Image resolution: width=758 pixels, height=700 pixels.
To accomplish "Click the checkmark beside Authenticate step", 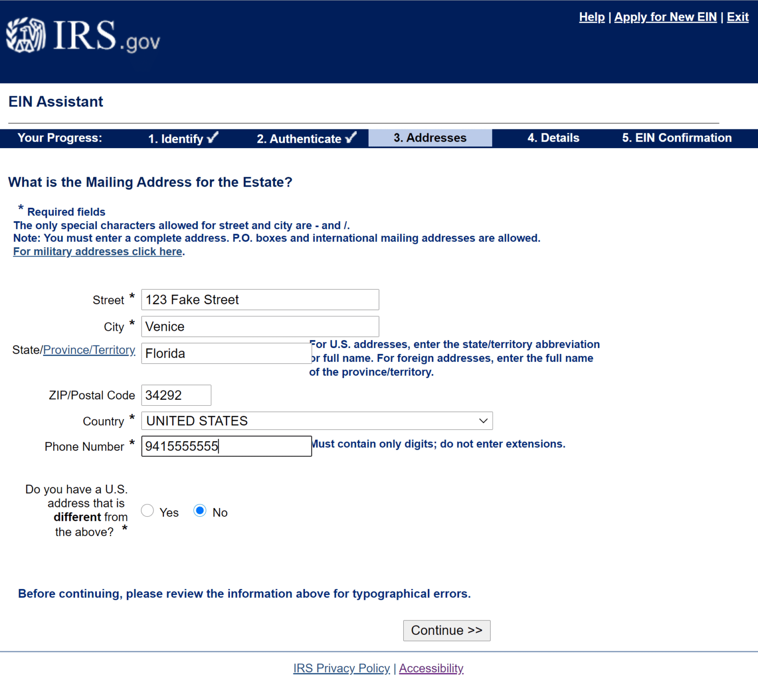I will click(x=351, y=137).
